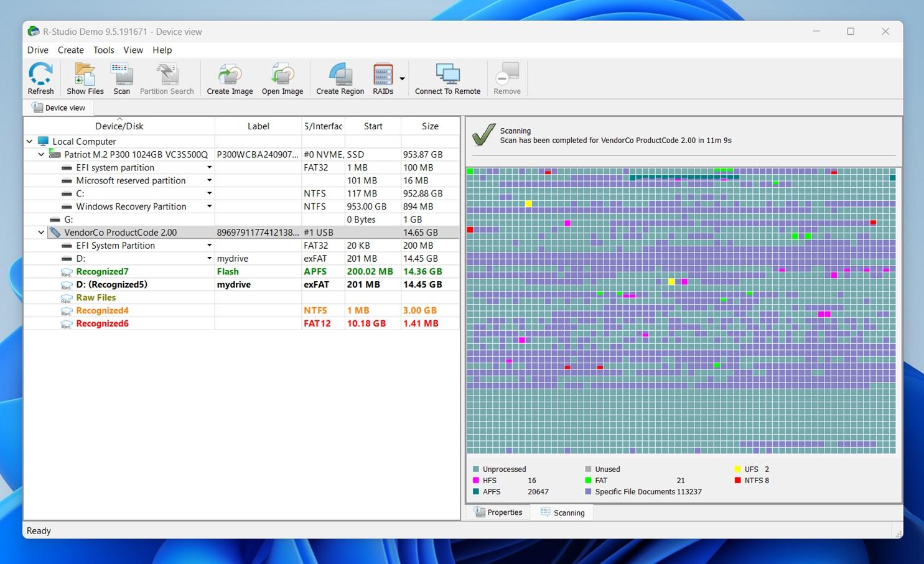Collapse the Local Computer tree node
The width and height of the screenshot is (924, 564).
coord(29,142)
